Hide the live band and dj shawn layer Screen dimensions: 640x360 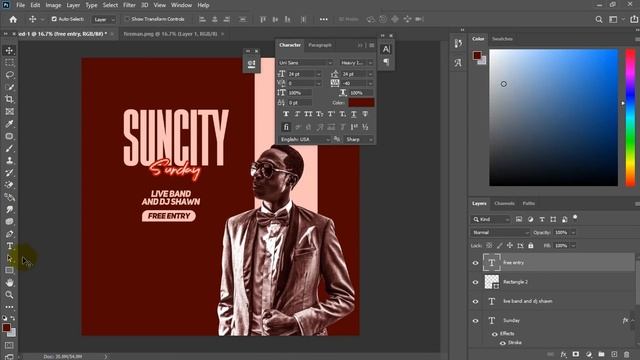click(476, 301)
